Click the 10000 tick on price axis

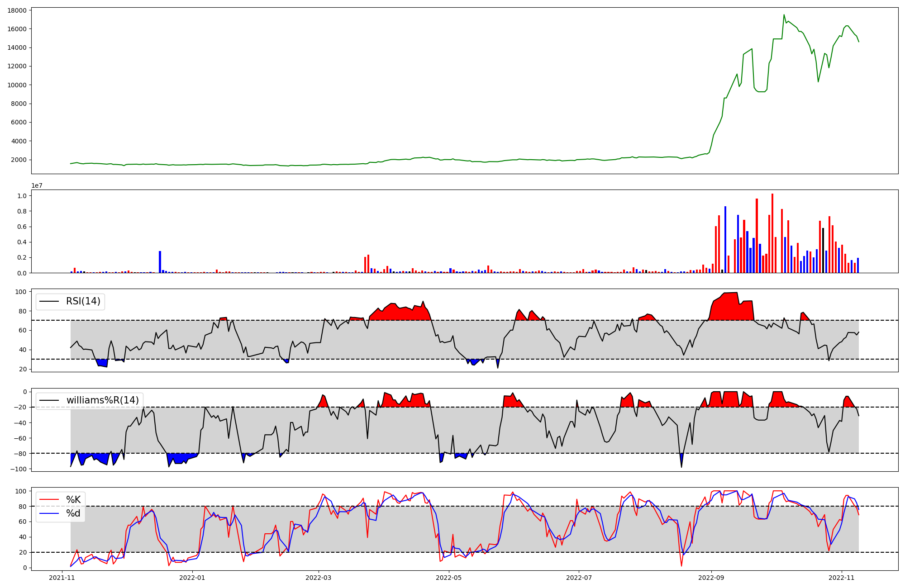tap(17, 85)
